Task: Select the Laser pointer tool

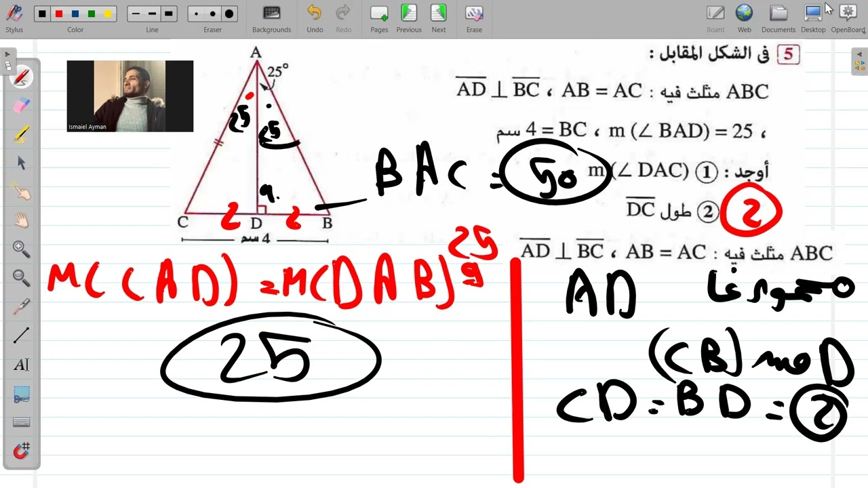Action: click(22, 306)
